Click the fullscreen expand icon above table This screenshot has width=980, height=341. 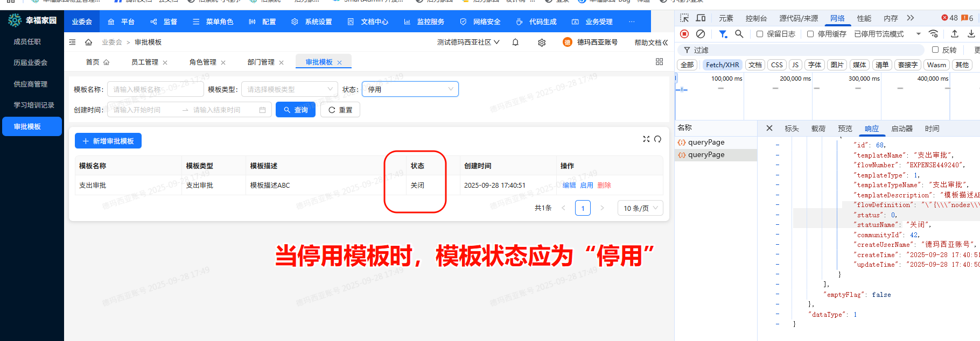pyautogui.click(x=646, y=139)
